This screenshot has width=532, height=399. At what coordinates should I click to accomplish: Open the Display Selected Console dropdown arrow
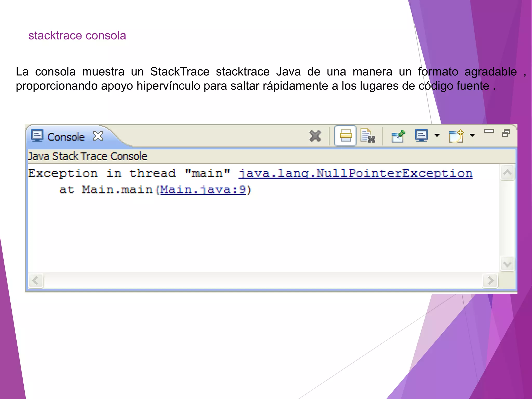click(x=437, y=135)
